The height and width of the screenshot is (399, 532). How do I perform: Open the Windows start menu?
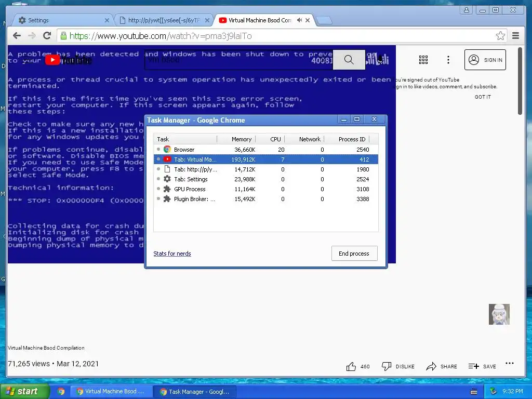[24, 392]
